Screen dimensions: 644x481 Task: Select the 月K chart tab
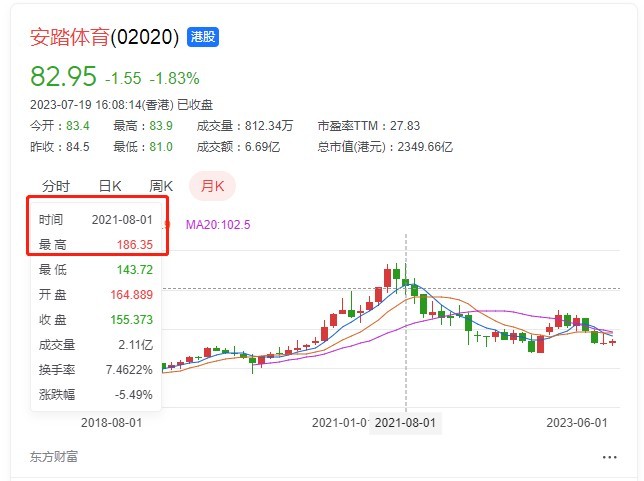coord(212,186)
